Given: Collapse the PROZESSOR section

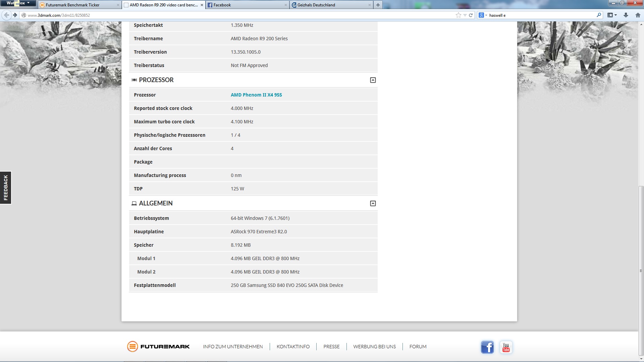Looking at the screenshot, I should pos(373,80).
